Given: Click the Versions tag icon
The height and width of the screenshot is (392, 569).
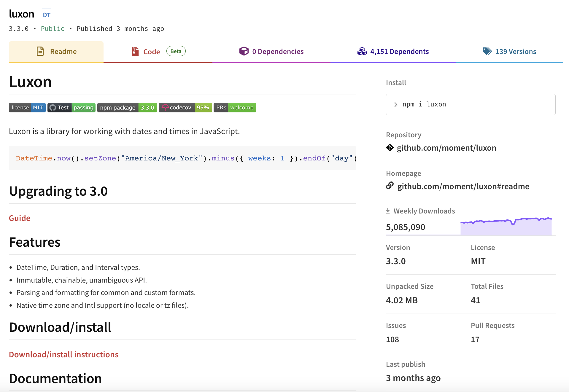Looking at the screenshot, I should [x=487, y=51].
